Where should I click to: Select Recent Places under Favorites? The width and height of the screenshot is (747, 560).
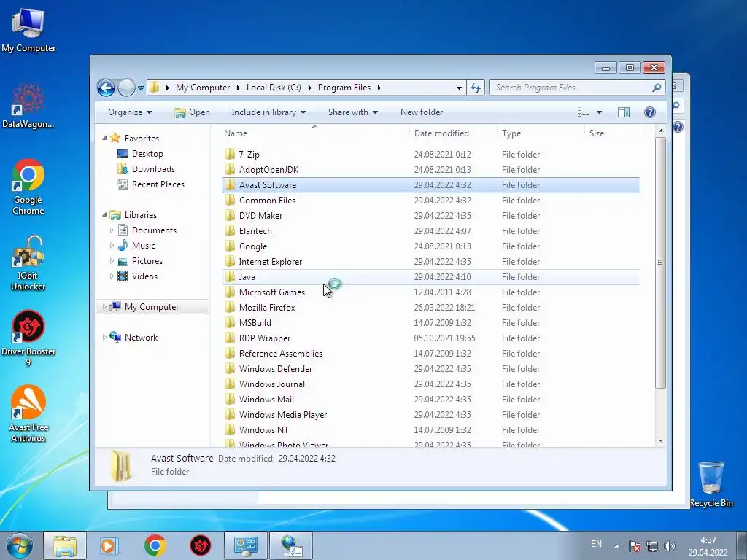pyautogui.click(x=150, y=184)
